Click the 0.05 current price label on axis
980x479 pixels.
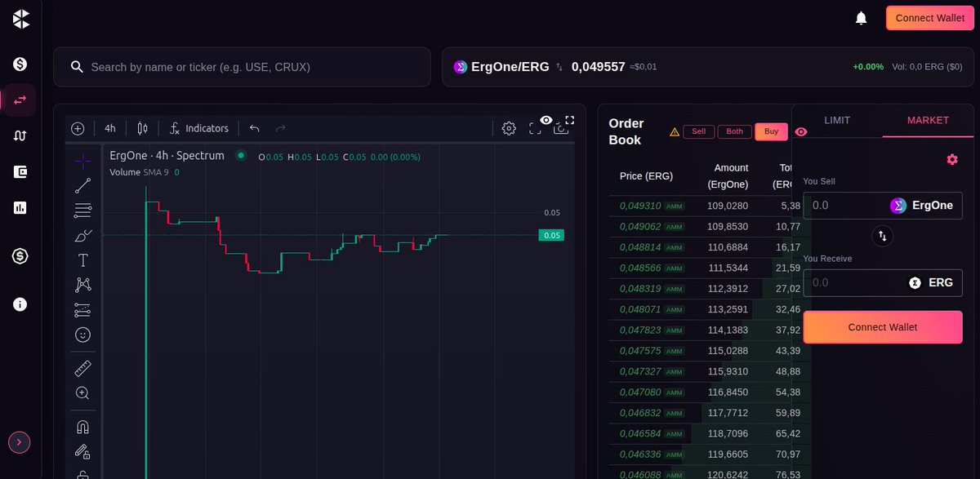pyautogui.click(x=551, y=235)
